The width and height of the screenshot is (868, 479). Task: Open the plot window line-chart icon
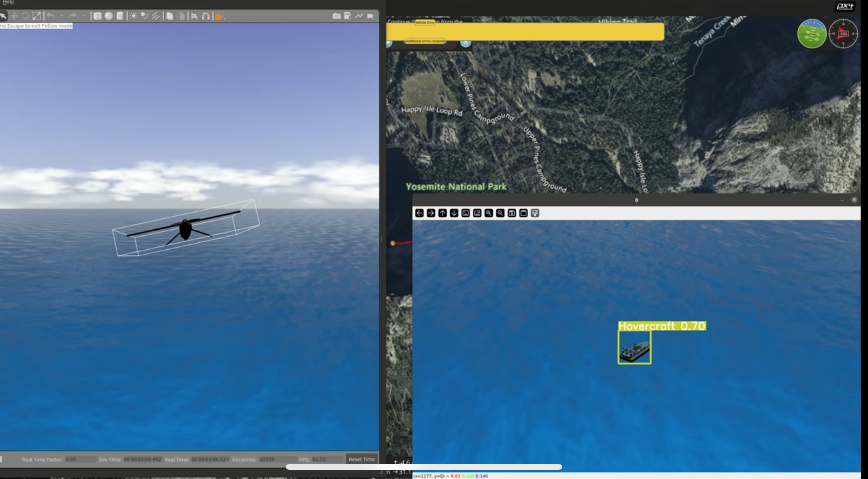tap(359, 16)
